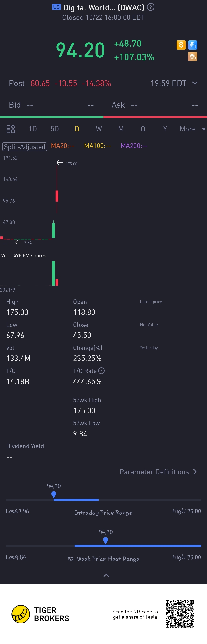Tap the Close value 45.50
Screen dimensions: 207x644
(x=82, y=336)
